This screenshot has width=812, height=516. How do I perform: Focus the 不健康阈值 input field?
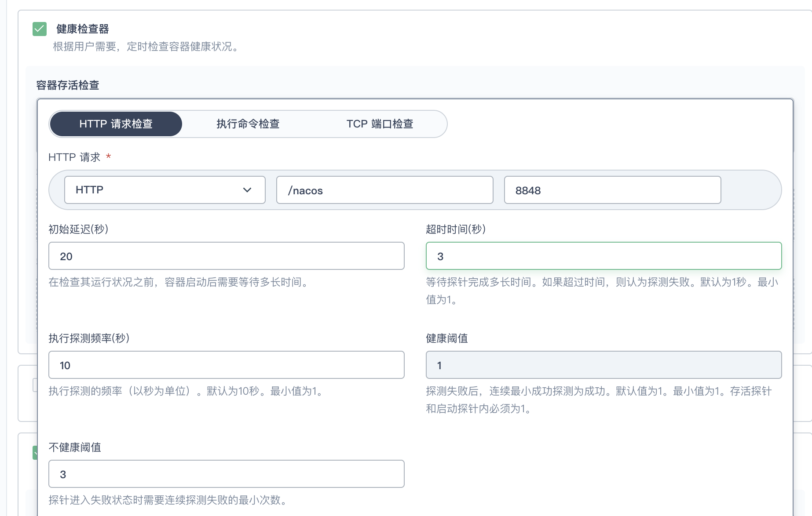point(227,474)
